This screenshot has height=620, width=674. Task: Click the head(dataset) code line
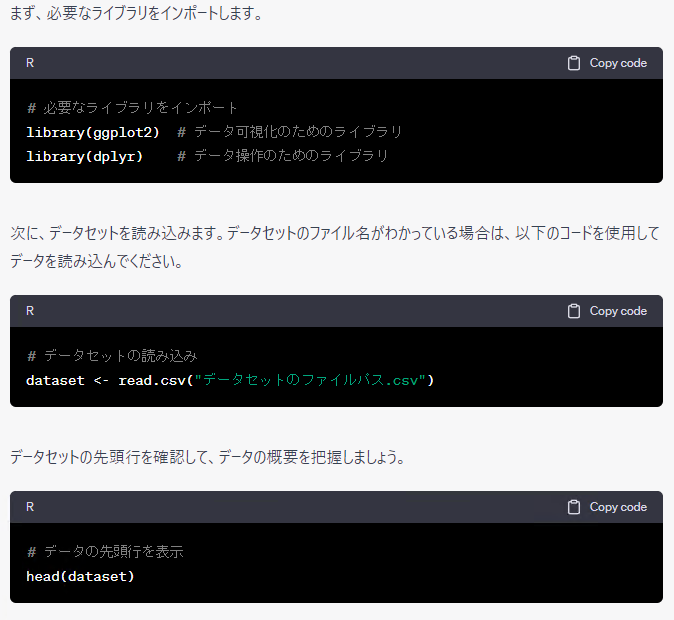[80, 576]
